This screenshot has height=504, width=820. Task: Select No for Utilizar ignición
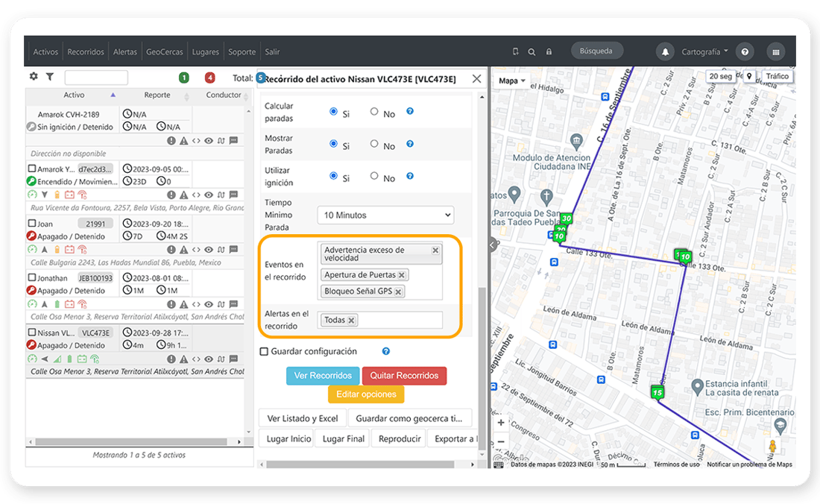point(374,176)
